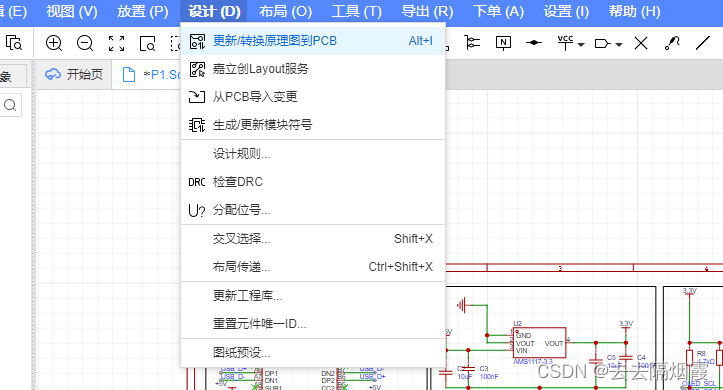Choose 交叉选择... entry
723x390 pixels.
[313, 239]
